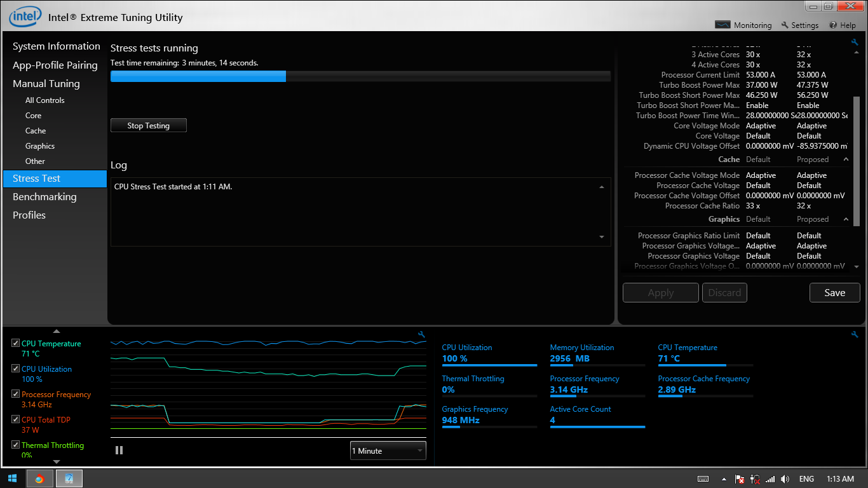
Task: Click the log scroll up arrow
Action: 602,187
